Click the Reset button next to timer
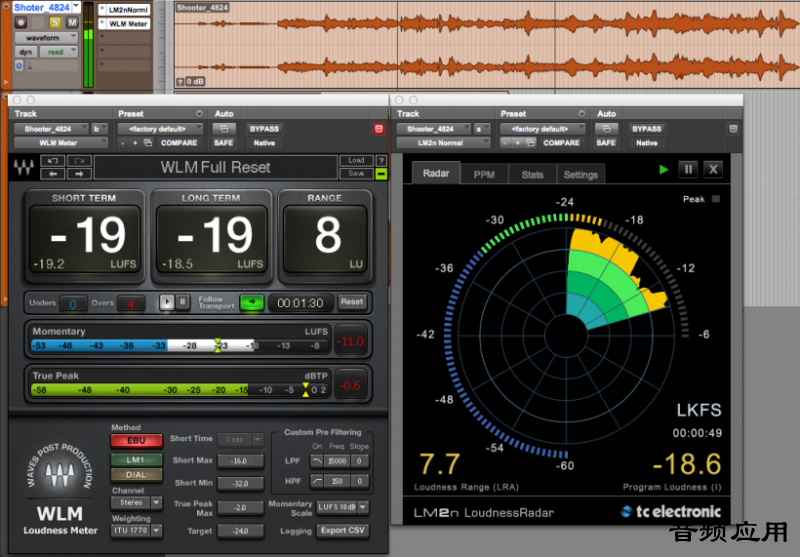 click(x=352, y=302)
